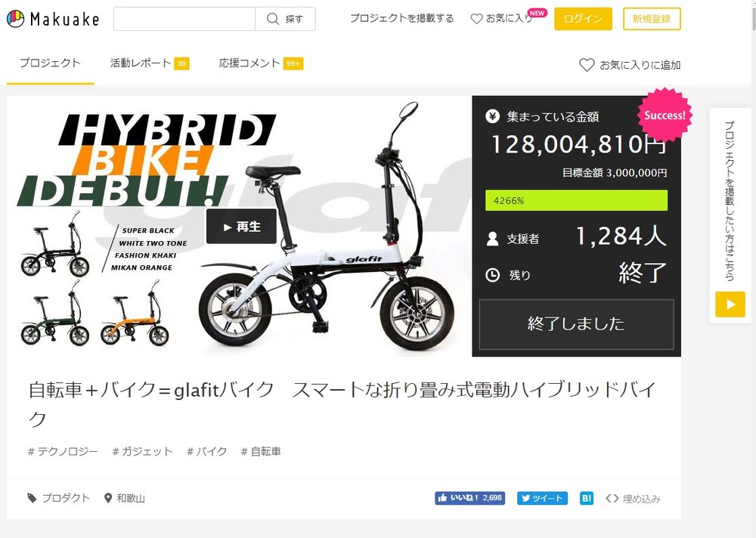Click the Hatena B! bookmark icon

[x=587, y=498]
